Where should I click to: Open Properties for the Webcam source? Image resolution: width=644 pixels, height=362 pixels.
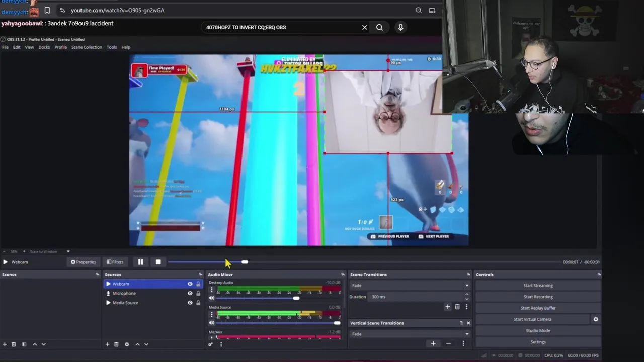coord(83,262)
